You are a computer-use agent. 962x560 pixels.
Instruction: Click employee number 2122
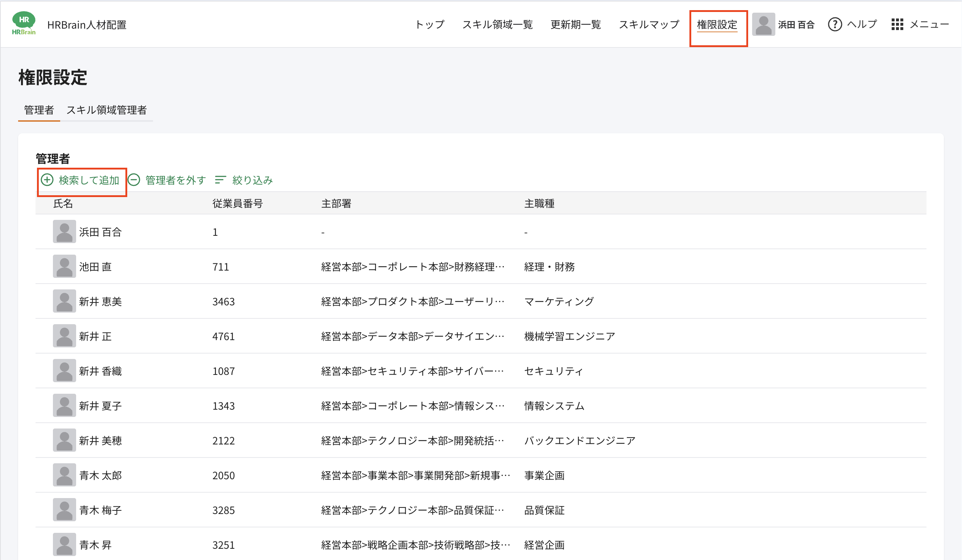[x=223, y=440]
